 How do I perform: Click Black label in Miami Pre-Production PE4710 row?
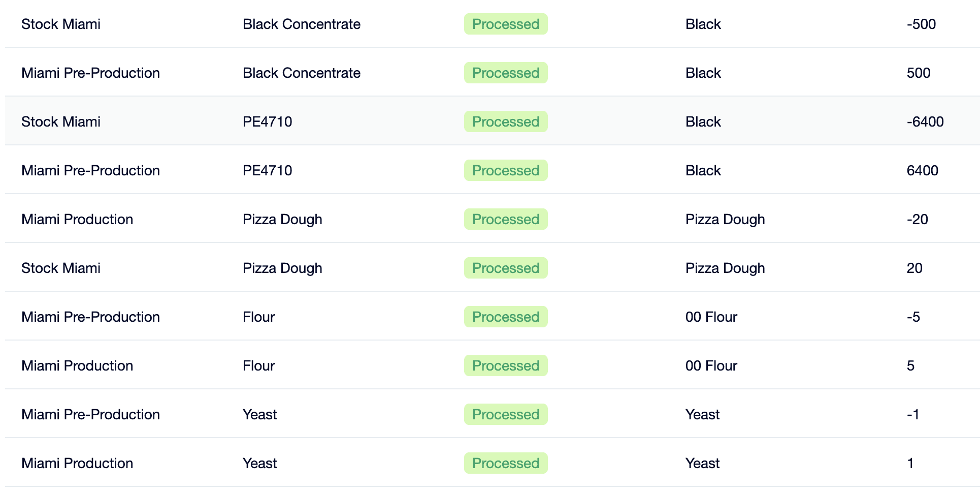703,170
